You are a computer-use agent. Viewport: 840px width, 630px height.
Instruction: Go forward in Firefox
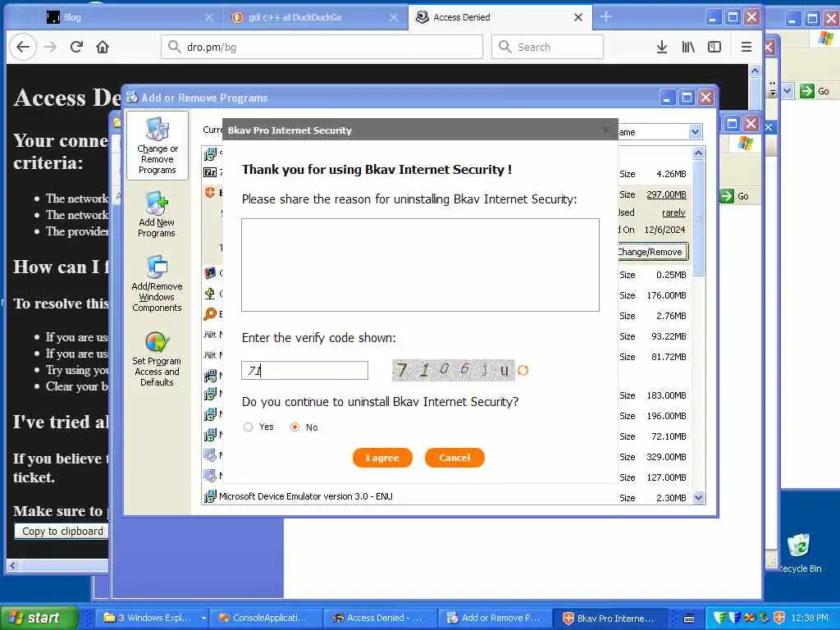50,47
